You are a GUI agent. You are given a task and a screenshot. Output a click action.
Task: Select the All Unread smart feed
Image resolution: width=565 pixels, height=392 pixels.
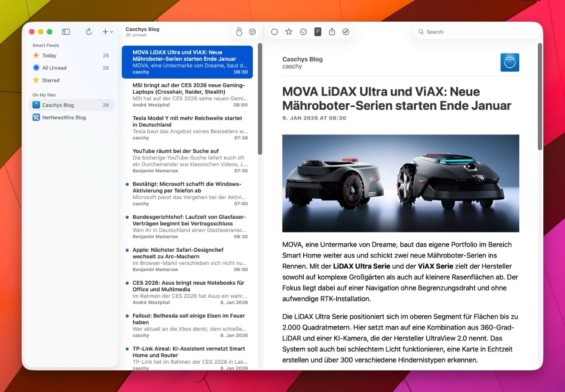click(71, 68)
